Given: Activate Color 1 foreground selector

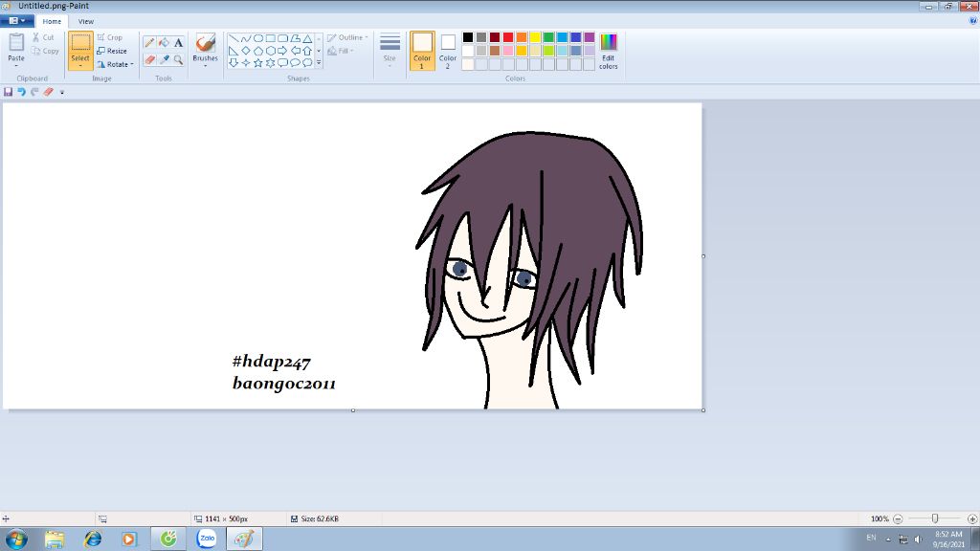Looking at the screenshot, I should [422, 51].
